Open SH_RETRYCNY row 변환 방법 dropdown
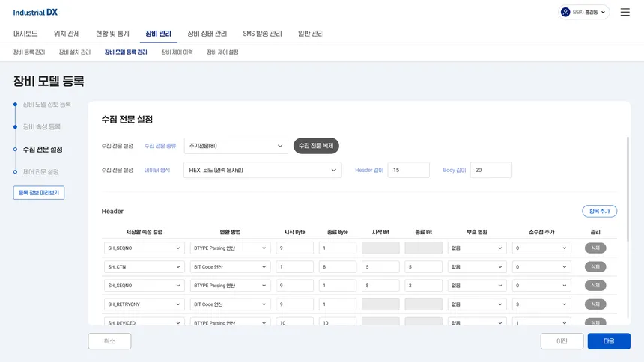Viewport: 644px width, 362px height. coord(230,304)
